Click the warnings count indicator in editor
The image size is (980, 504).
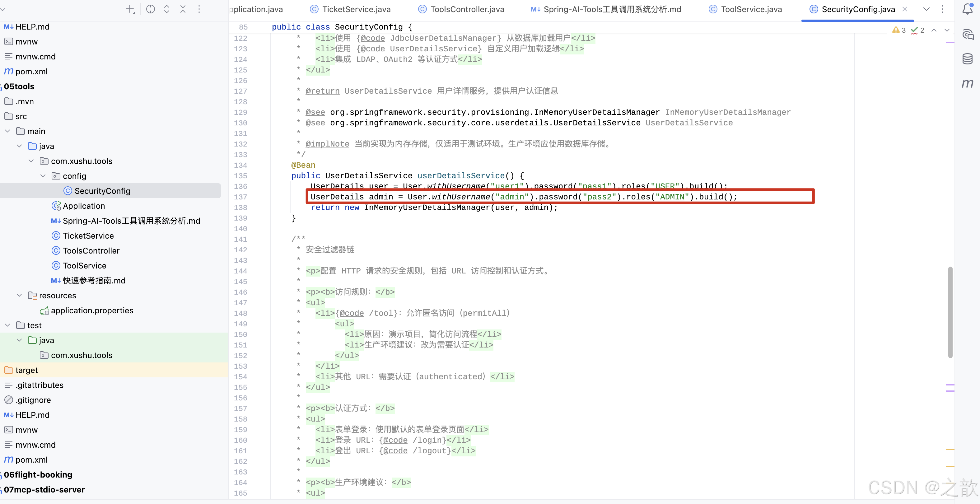[x=899, y=30]
